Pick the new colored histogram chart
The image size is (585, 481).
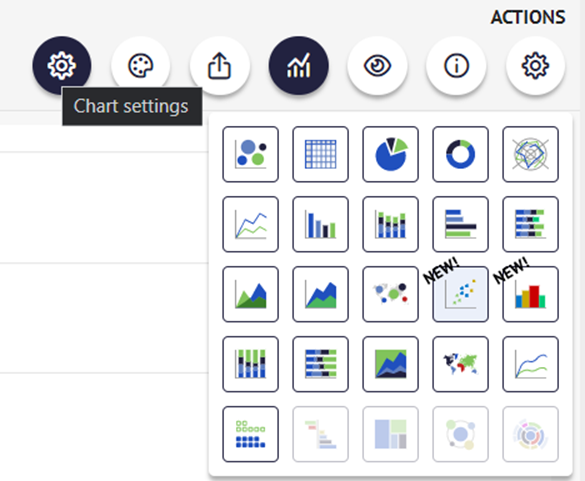[x=531, y=294]
